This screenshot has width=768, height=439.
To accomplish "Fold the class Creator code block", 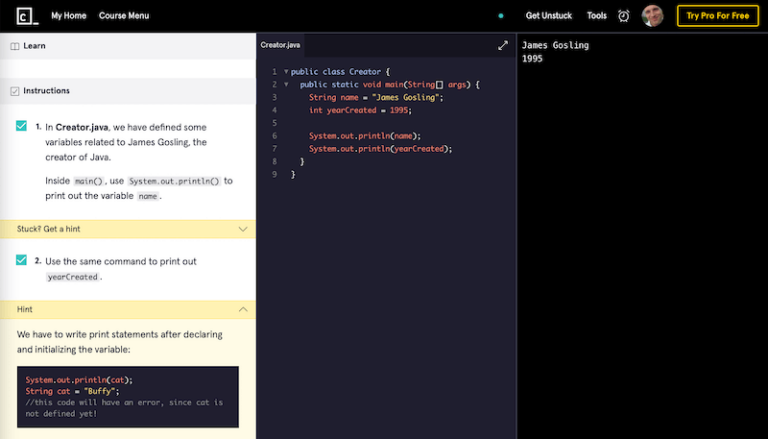I will coord(285,72).
